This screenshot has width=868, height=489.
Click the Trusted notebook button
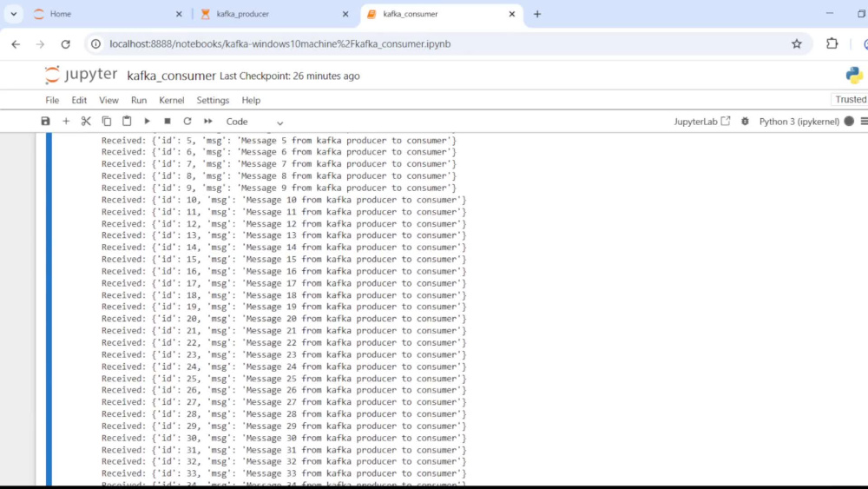click(851, 100)
